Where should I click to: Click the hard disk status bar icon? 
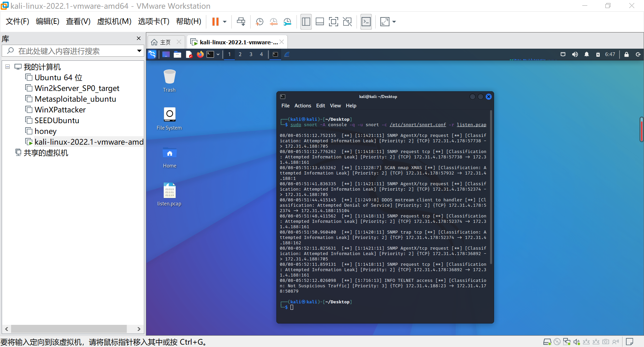click(547, 342)
